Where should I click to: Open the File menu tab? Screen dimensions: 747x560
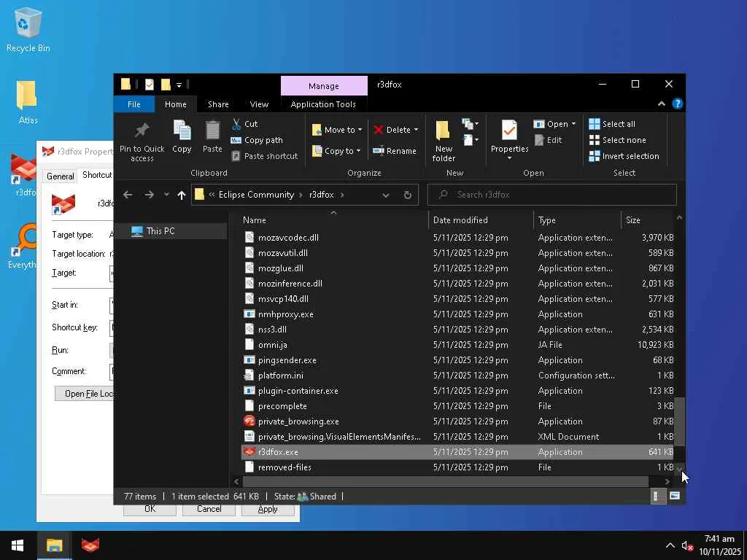point(134,104)
